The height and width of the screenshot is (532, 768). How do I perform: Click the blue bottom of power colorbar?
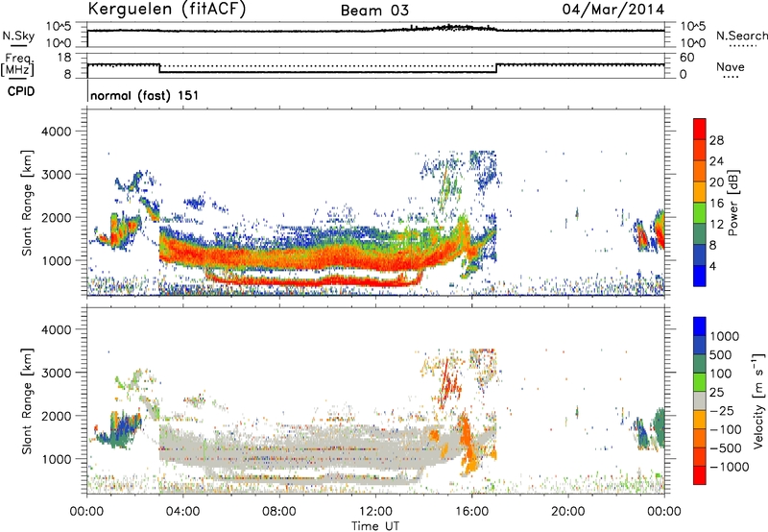[x=700, y=276]
